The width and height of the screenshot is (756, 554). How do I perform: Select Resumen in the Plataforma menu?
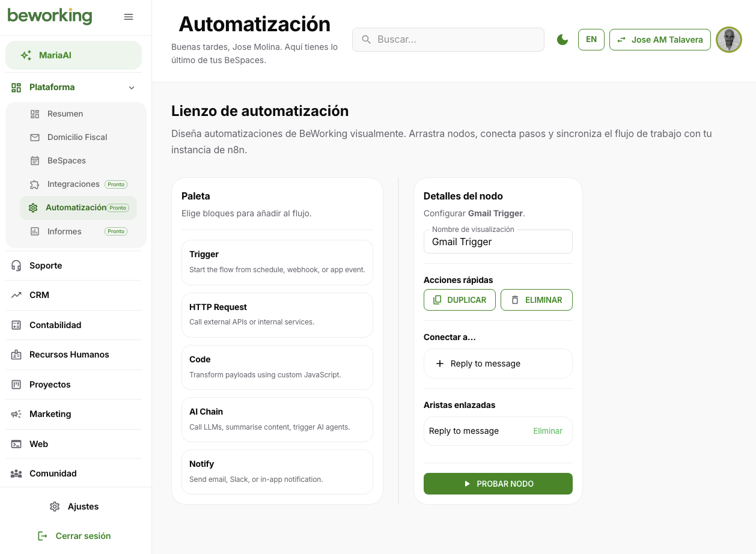pos(65,114)
